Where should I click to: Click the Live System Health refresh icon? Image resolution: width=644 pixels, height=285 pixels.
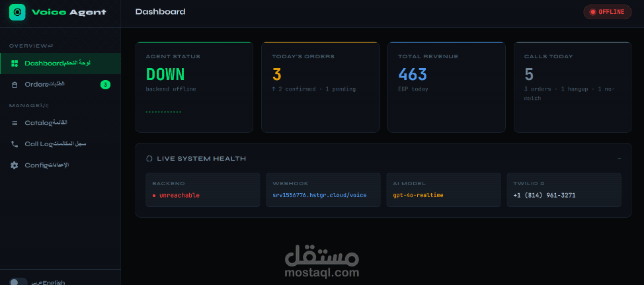coord(149,159)
